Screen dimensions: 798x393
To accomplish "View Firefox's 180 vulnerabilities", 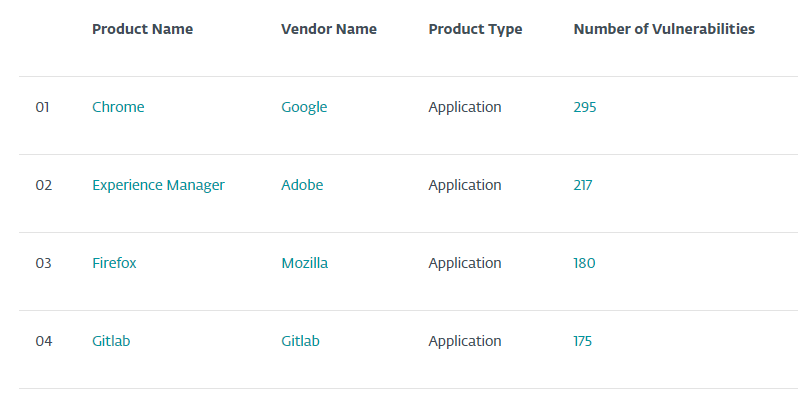I will click(584, 263).
